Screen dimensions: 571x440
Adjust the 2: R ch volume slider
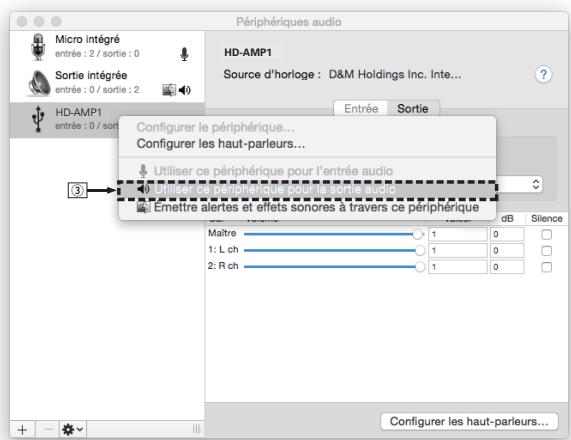click(334, 267)
